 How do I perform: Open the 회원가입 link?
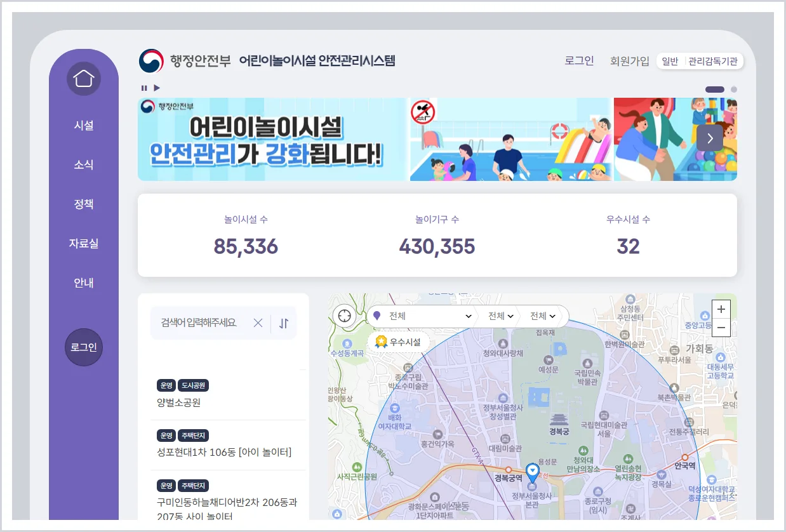coord(629,62)
